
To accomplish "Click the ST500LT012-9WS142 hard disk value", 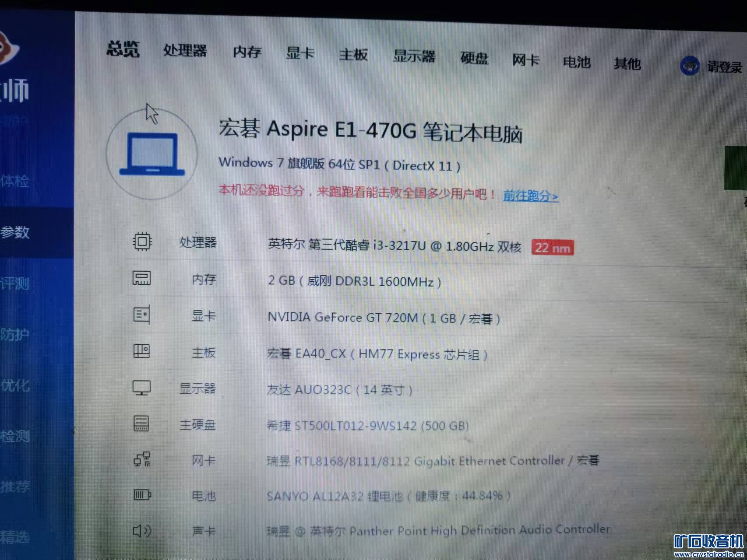I will click(368, 425).
